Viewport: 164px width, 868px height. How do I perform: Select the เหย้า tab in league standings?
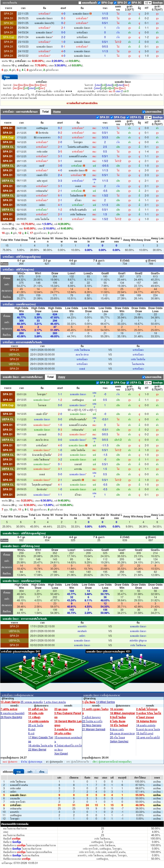30,771
